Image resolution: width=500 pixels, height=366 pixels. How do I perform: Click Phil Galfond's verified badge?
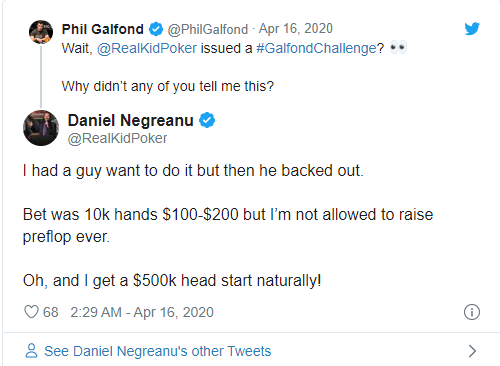pos(156,29)
